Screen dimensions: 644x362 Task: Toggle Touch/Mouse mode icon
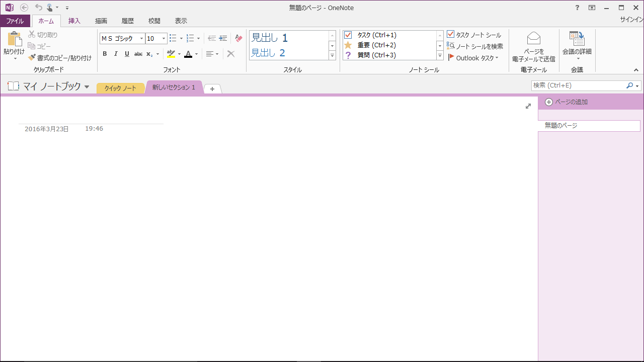point(50,8)
